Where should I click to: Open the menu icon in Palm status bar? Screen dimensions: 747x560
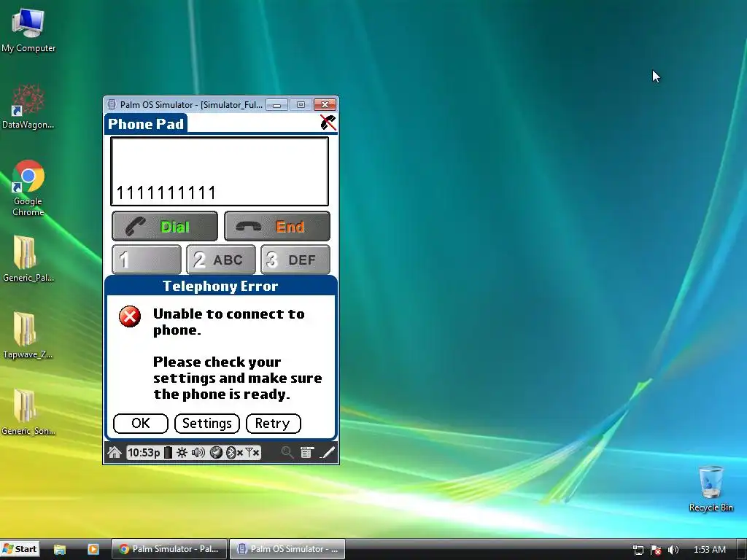(307, 452)
